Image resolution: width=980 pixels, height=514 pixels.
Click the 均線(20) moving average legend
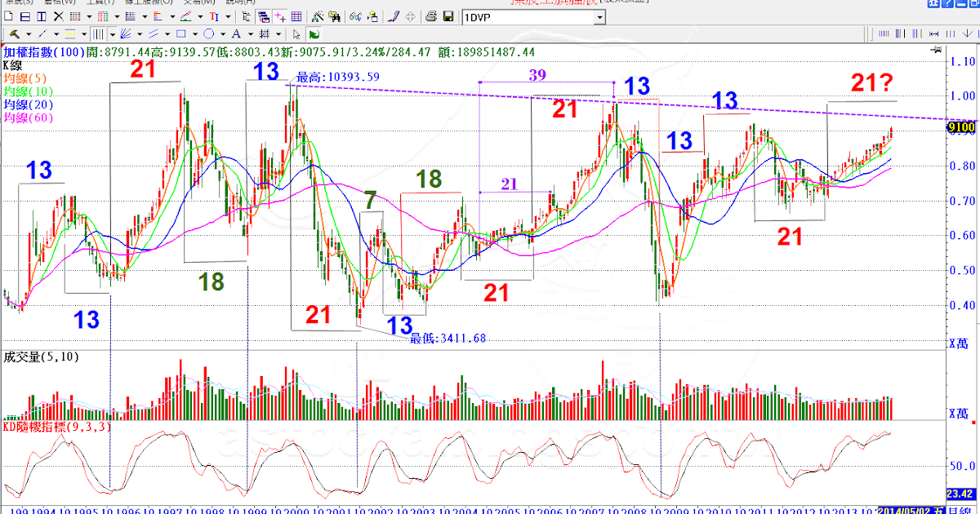click(29, 104)
